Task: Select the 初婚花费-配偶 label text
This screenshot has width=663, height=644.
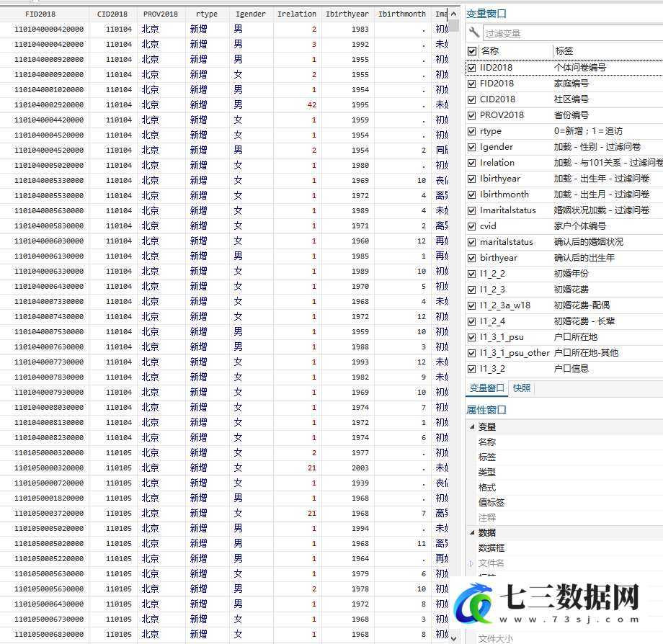Action: tap(582, 305)
